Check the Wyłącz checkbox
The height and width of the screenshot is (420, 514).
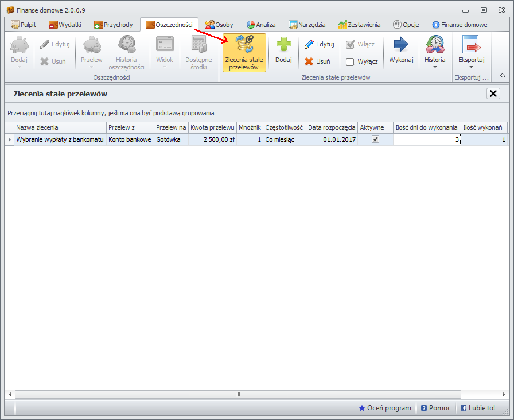click(350, 62)
